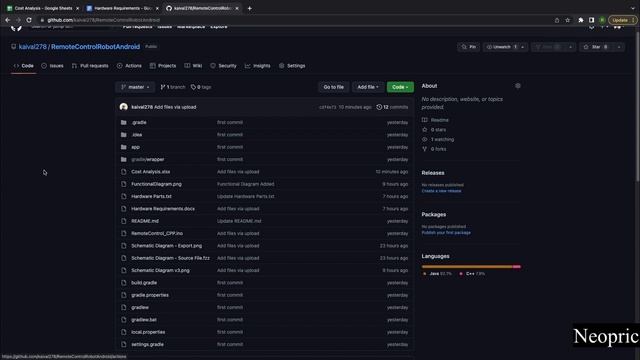Viewport: 640px width, 360px height.
Task: Click the app folder icon
Action: click(124, 147)
